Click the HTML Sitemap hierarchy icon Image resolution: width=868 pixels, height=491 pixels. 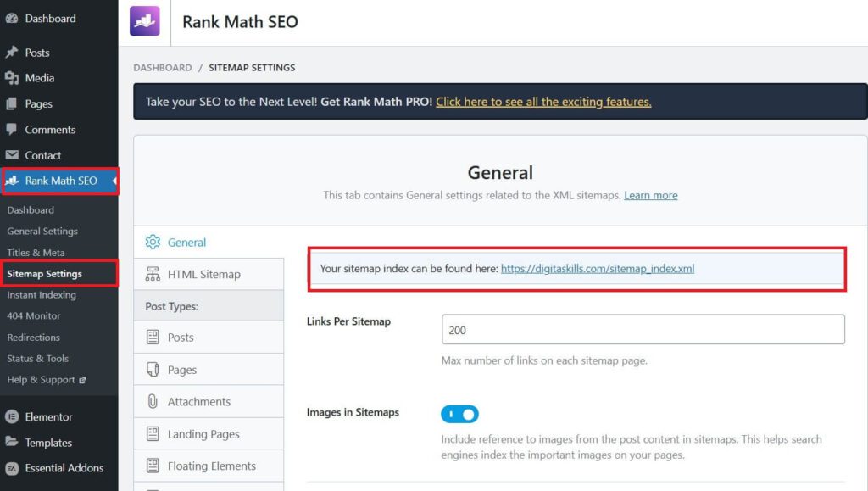153,274
